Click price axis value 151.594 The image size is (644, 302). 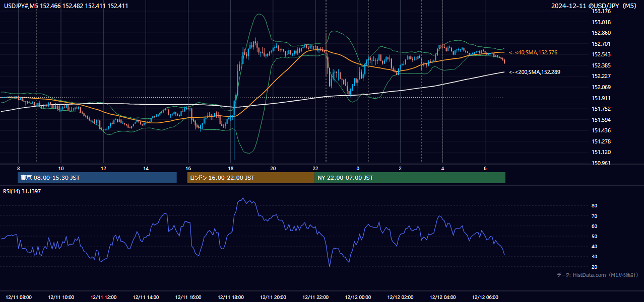(601, 120)
